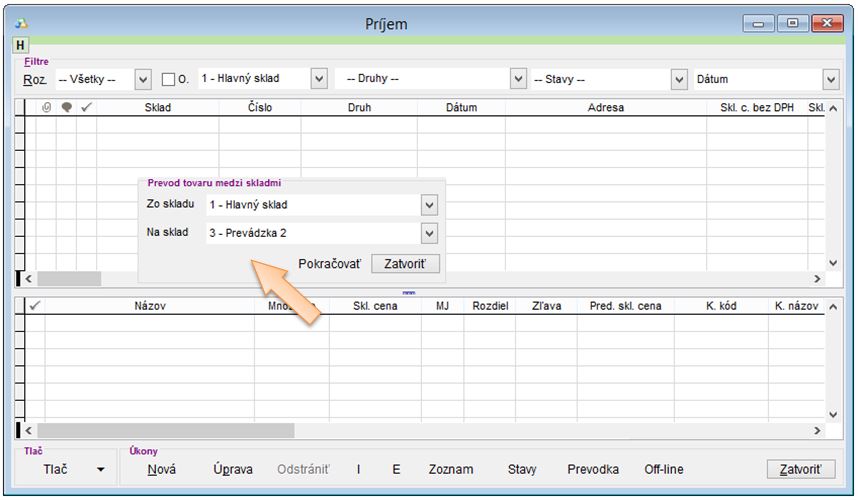Viewport: 858px width, 500px height.
Task: Click the I button in Úkony toolbar
Action: tap(358, 470)
